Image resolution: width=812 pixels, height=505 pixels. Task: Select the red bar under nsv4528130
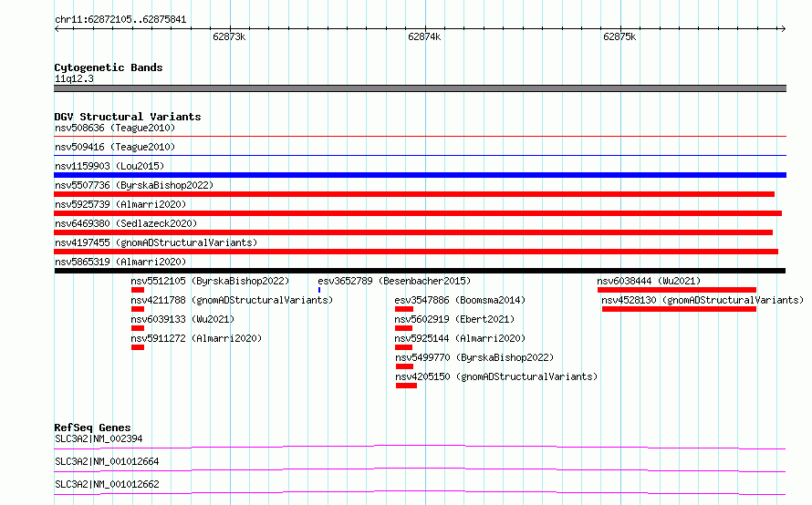click(x=679, y=309)
